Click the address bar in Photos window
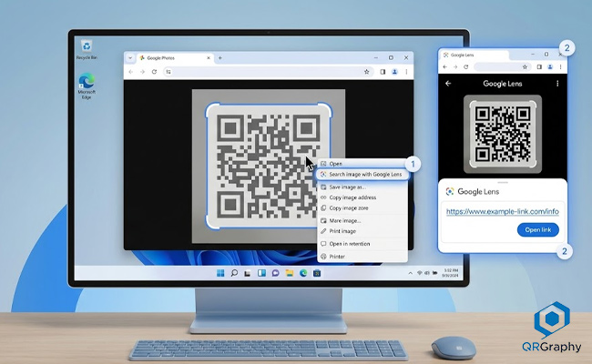Viewport: 592px width, 364px height. tap(268, 72)
